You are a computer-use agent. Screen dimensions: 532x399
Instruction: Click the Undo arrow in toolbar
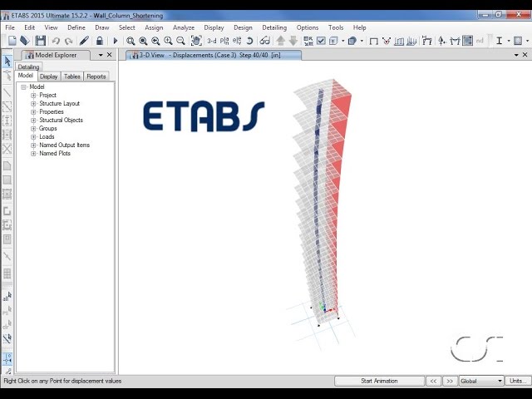pyautogui.click(x=56, y=41)
